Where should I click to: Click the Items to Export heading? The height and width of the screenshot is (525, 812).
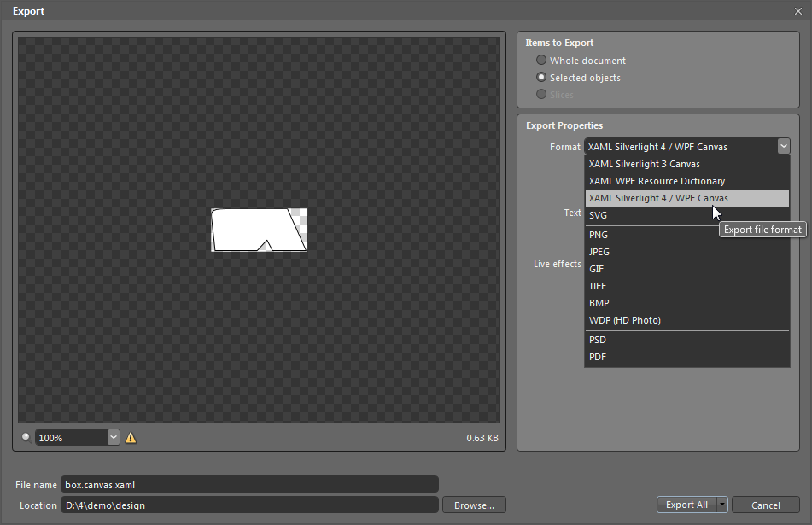559,43
